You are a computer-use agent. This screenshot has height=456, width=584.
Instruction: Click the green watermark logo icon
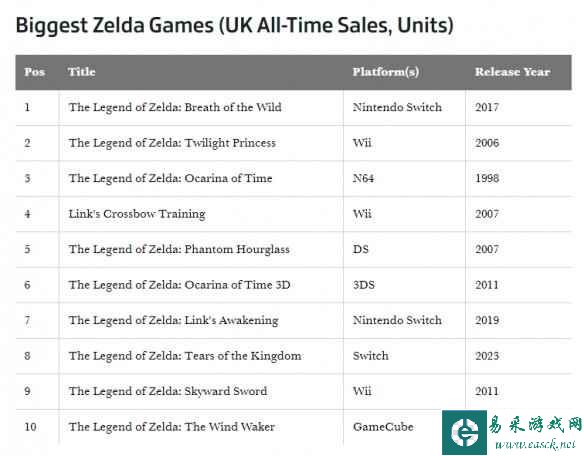click(x=464, y=432)
